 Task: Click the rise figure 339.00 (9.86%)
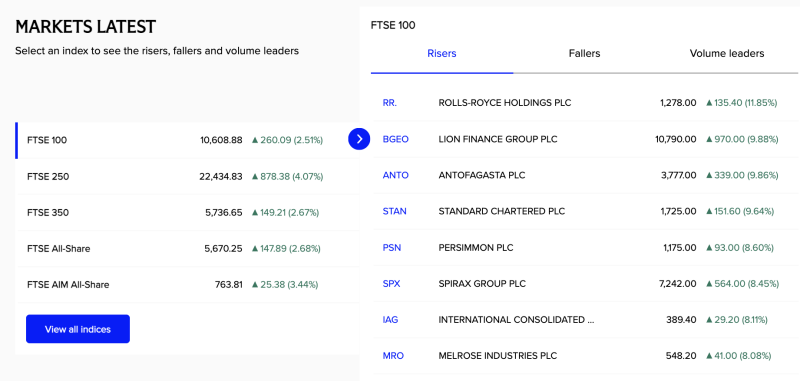tap(742, 175)
